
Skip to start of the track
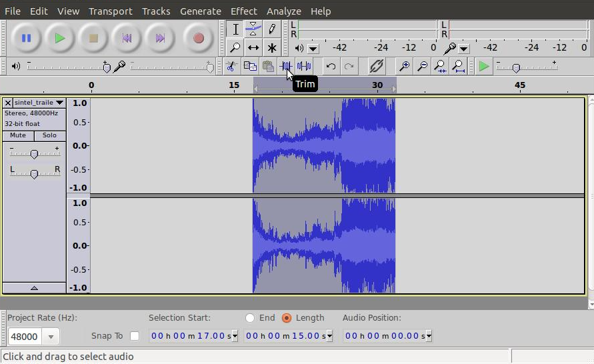pyautogui.click(x=127, y=38)
